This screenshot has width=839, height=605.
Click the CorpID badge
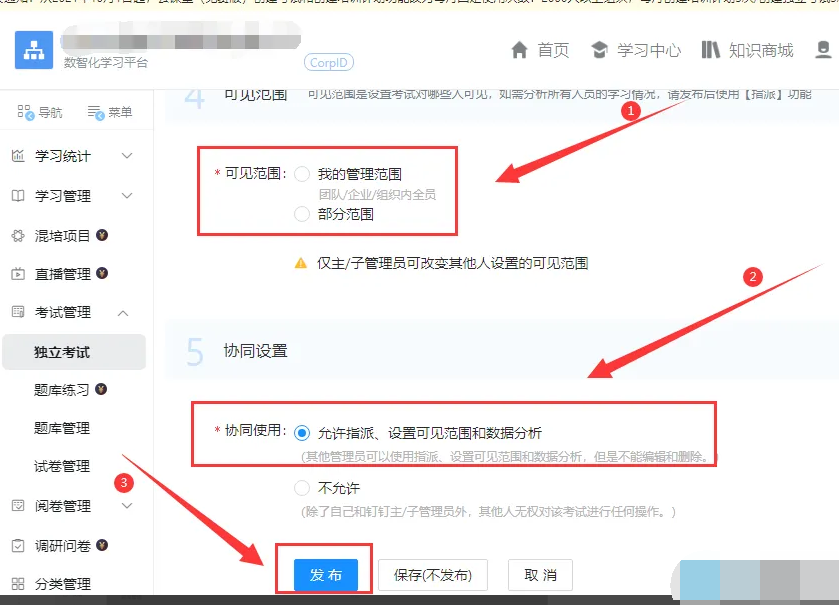point(329,62)
